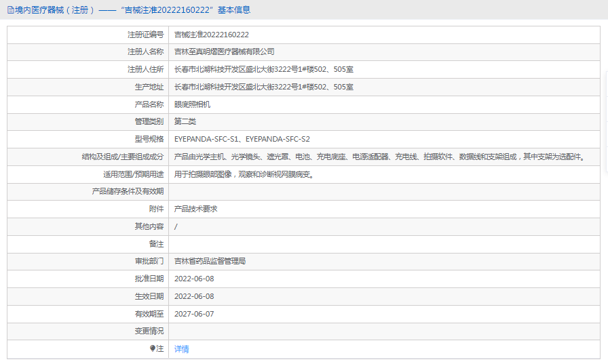Click the 有效期至 row label
This screenshot has height=364, width=608.
(x=149, y=314)
